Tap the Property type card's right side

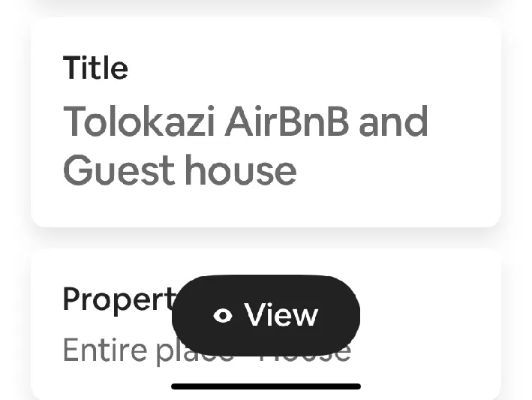click(x=443, y=323)
